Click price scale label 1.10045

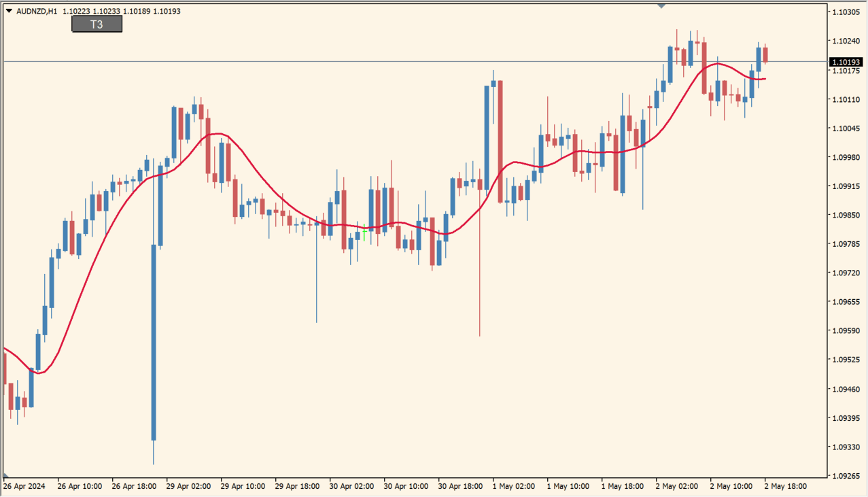pyautogui.click(x=846, y=128)
